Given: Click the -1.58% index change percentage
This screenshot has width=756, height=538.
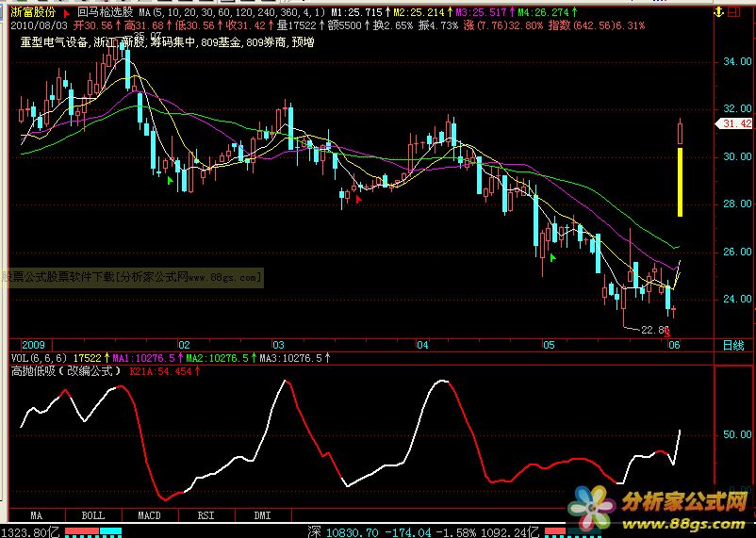Looking at the screenshot, I should pos(458,532).
